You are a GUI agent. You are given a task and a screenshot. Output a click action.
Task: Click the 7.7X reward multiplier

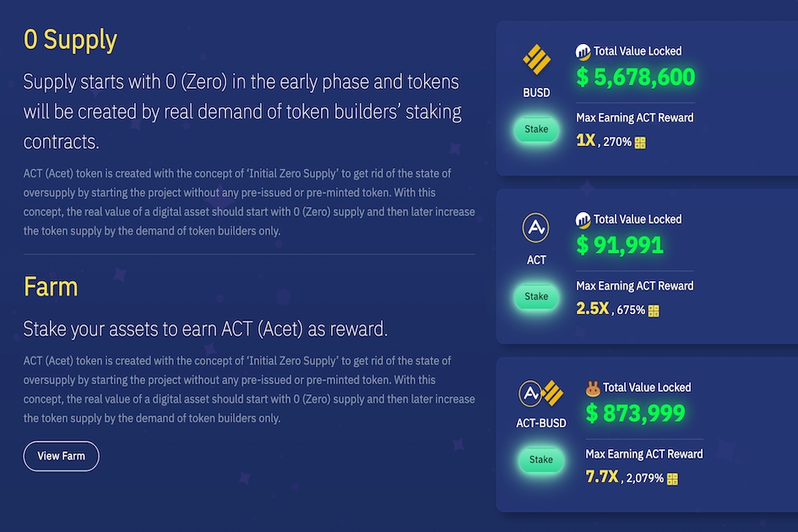click(x=601, y=477)
